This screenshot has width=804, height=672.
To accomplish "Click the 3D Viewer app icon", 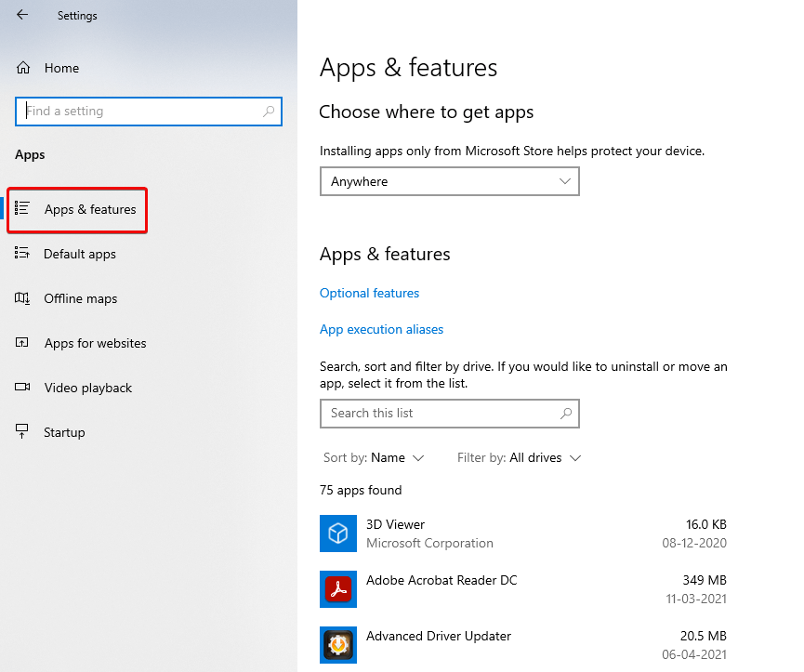I will click(x=338, y=534).
